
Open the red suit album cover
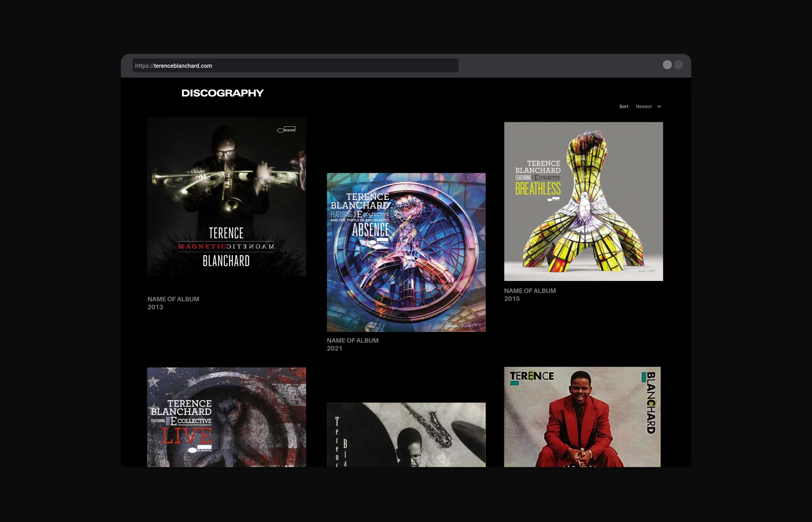[582, 416]
